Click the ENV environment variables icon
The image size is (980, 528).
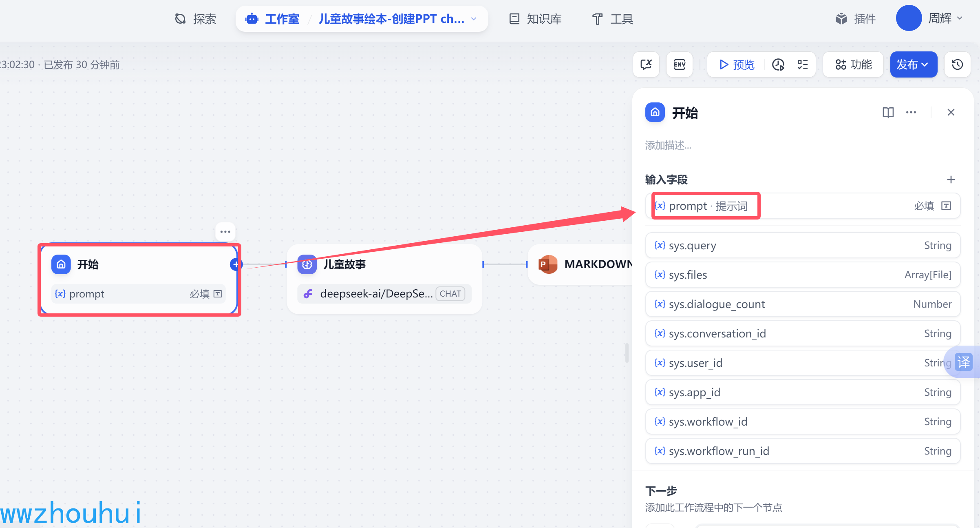[x=679, y=64]
